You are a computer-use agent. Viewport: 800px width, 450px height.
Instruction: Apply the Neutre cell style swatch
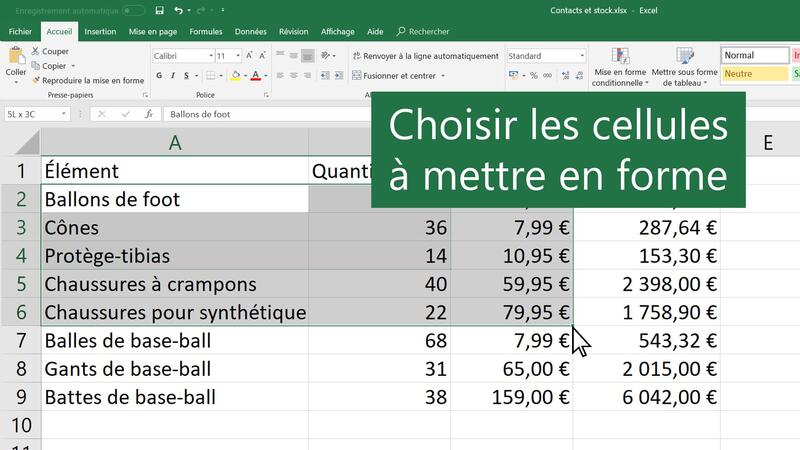click(x=754, y=73)
